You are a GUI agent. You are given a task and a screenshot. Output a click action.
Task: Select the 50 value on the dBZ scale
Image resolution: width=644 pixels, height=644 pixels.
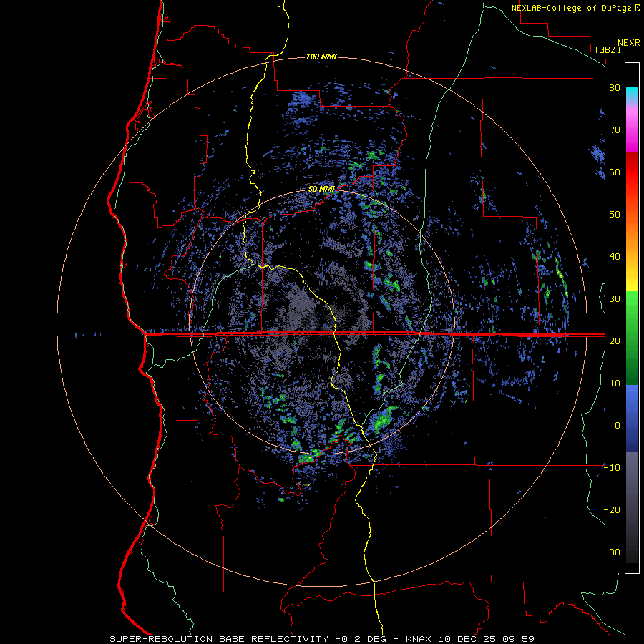coord(615,215)
